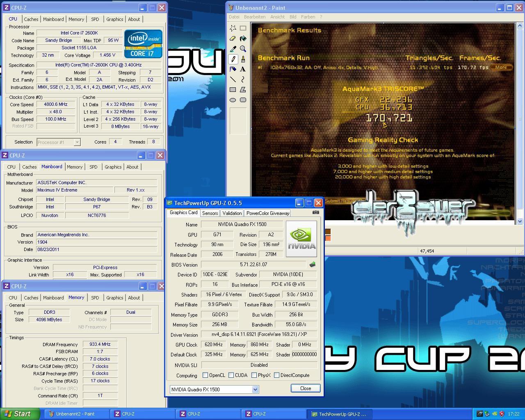Open the Bearbeiten menu in Paint
This screenshot has width=525, height=420.
point(255,17)
